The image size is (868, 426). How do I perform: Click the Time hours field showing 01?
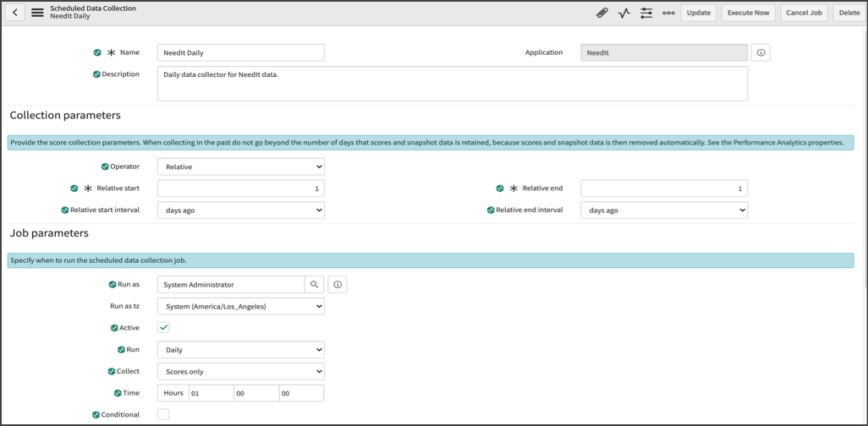coord(211,393)
